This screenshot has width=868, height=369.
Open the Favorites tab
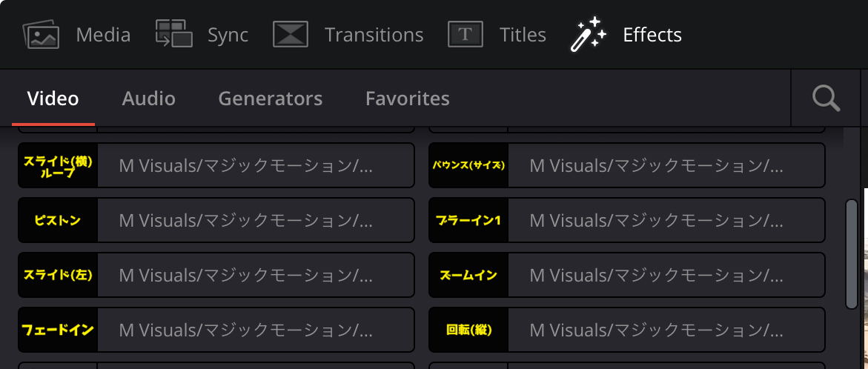408,99
